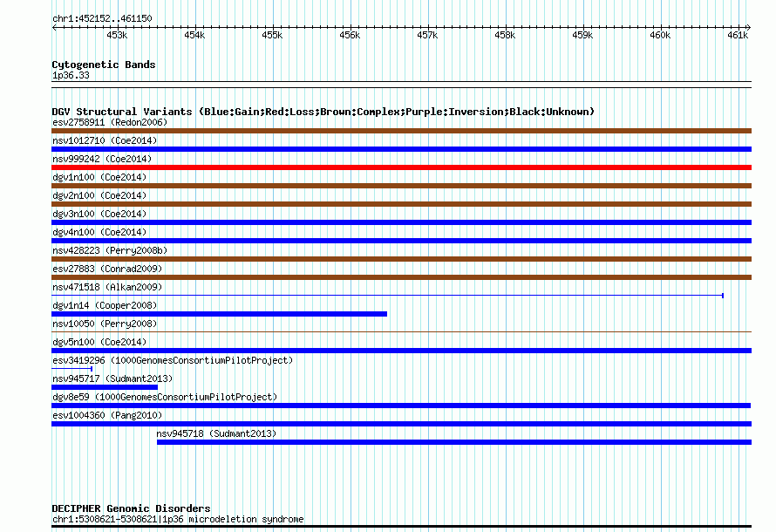Click the dgv1n100 (Coe2014) label
Screen dimensions: 776x532
[99, 177]
